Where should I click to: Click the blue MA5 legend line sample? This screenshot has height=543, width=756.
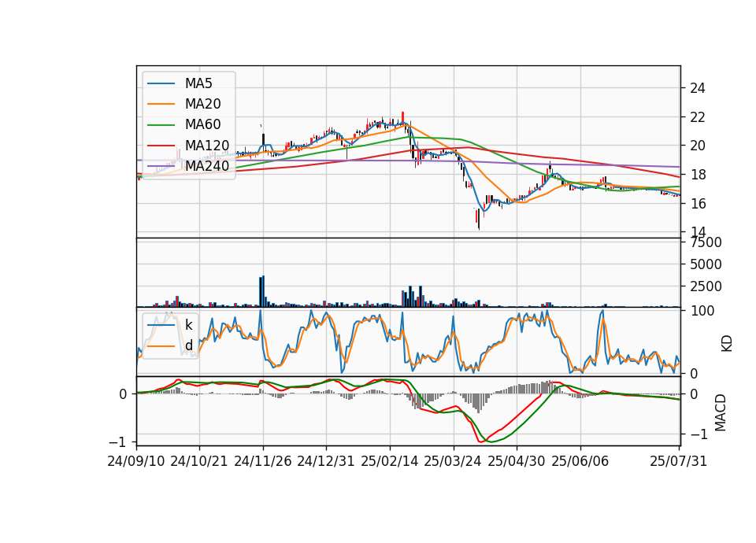[161, 83]
